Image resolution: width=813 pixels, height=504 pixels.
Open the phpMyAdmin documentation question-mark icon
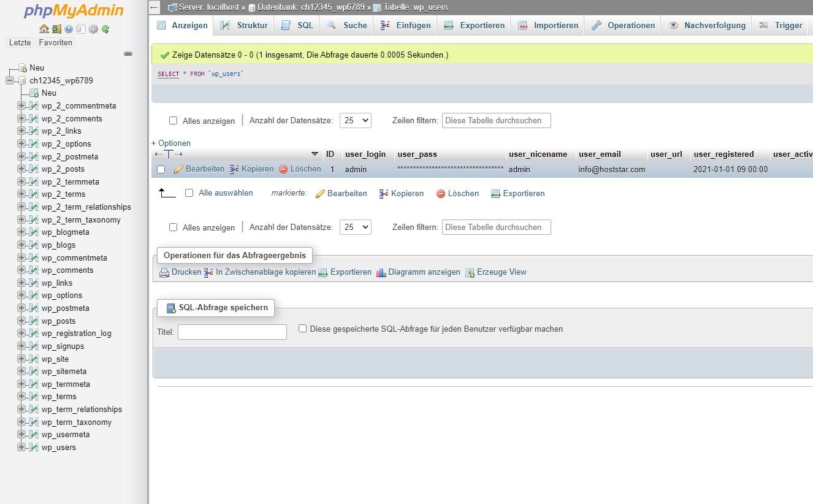[69, 29]
